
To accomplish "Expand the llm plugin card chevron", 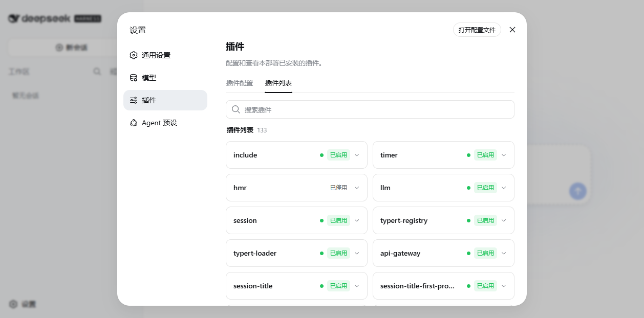I will (x=504, y=188).
